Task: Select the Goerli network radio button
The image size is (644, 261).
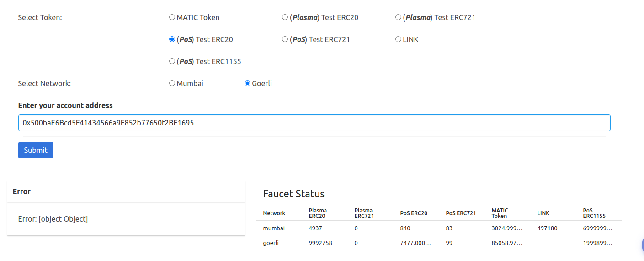Action: coord(248,83)
